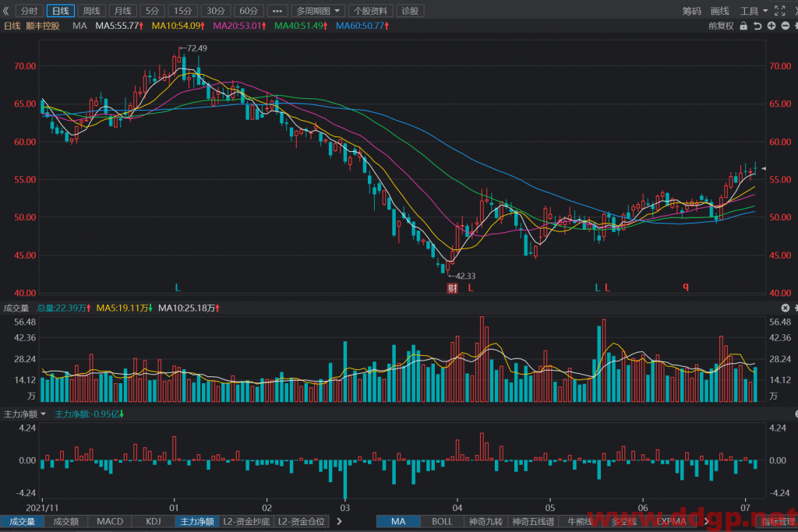Image resolution: width=798 pixels, height=532 pixels.
Task: Zoom in chart with plus icon
Action: [x=772, y=26]
